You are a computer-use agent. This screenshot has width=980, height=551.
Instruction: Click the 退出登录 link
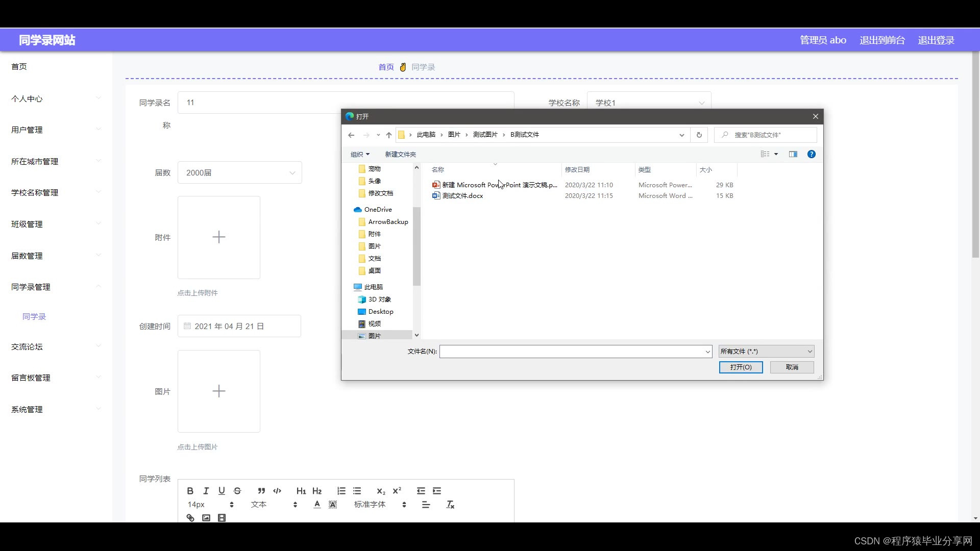[936, 40]
